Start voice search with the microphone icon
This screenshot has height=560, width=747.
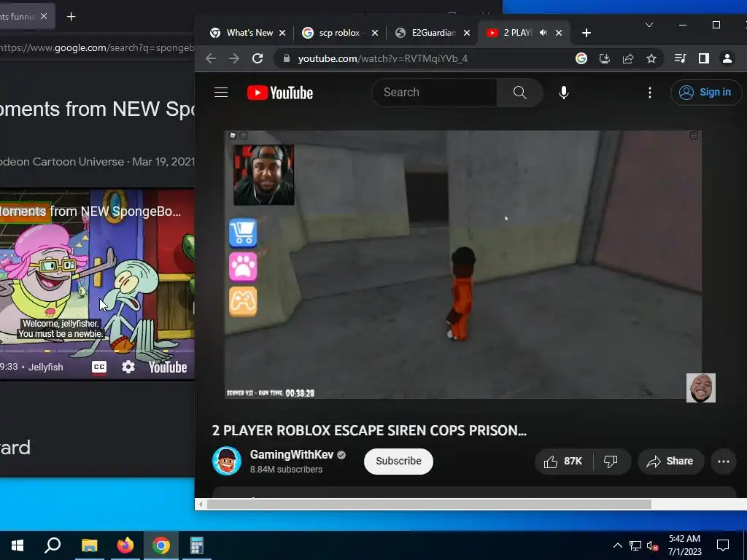[x=564, y=93]
